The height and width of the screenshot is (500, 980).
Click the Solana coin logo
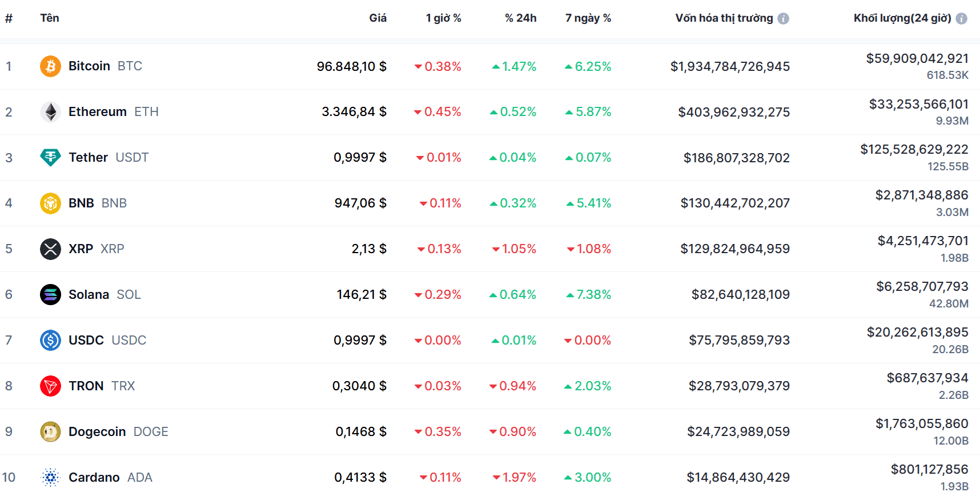50,294
